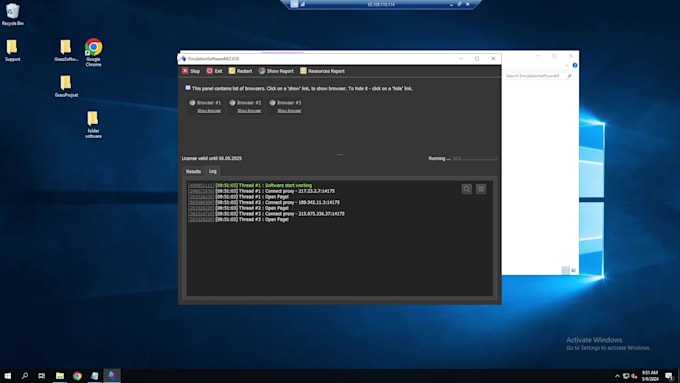Viewport: 680px width, 383px height.
Task: Open the Action Center notifications icon
Action: [x=669, y=376]
